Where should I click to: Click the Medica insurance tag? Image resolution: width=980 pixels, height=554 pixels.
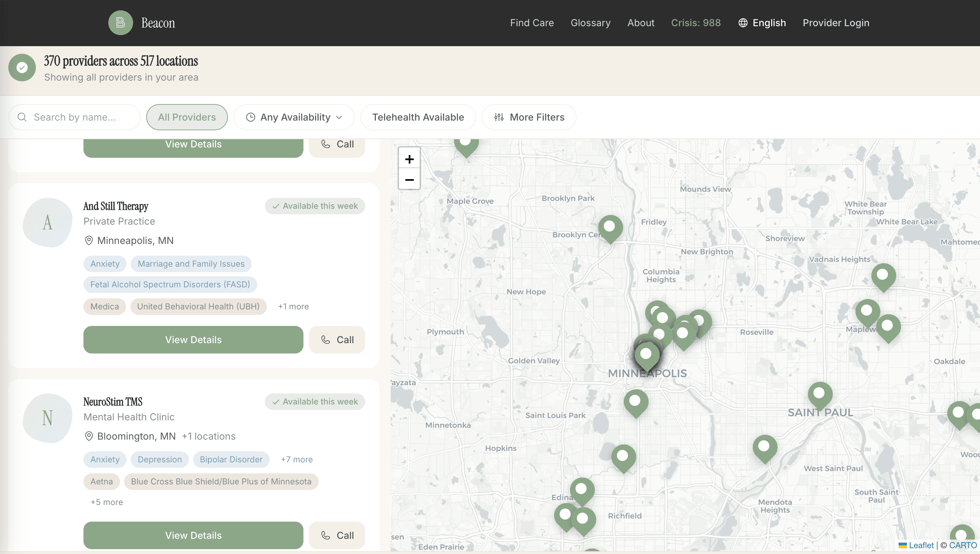tap(105, 307)
